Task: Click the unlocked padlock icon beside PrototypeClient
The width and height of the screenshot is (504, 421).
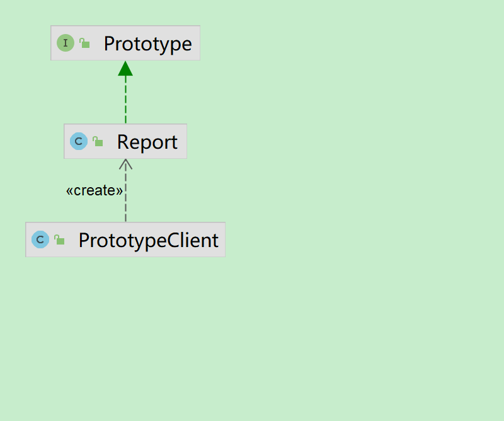Action: pyautogui.click(x=59, y=239)
